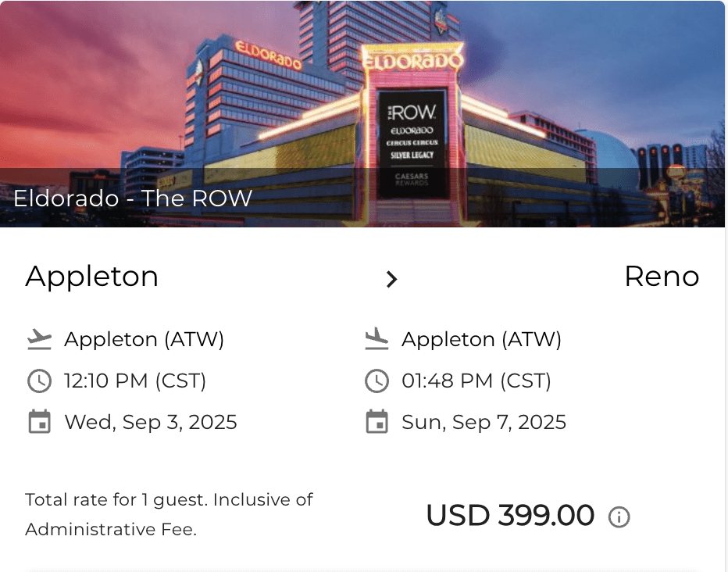
Task: Click the Appleton origin heading
Action: point(92,277)
